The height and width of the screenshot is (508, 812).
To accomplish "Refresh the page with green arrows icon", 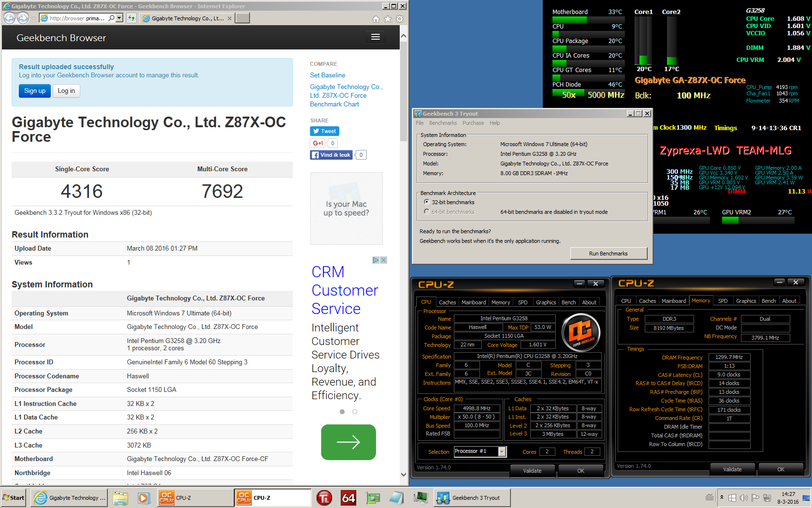I will click(131, 18).
